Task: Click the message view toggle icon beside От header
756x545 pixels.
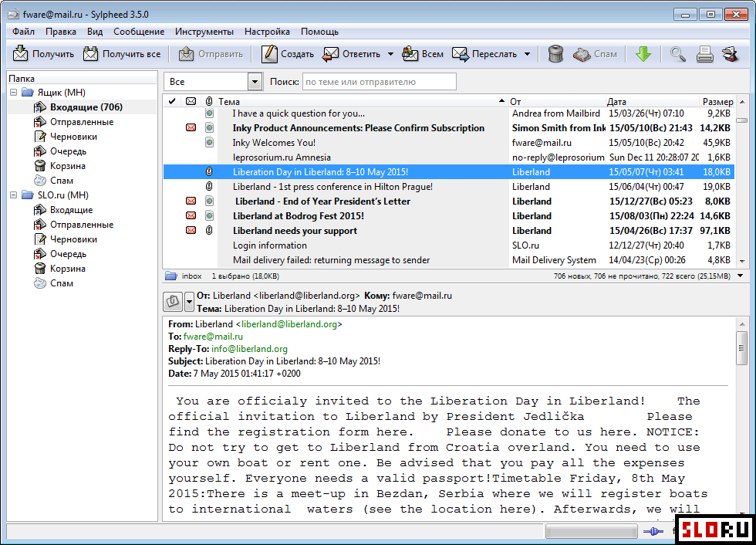Action: coord(173,301)
